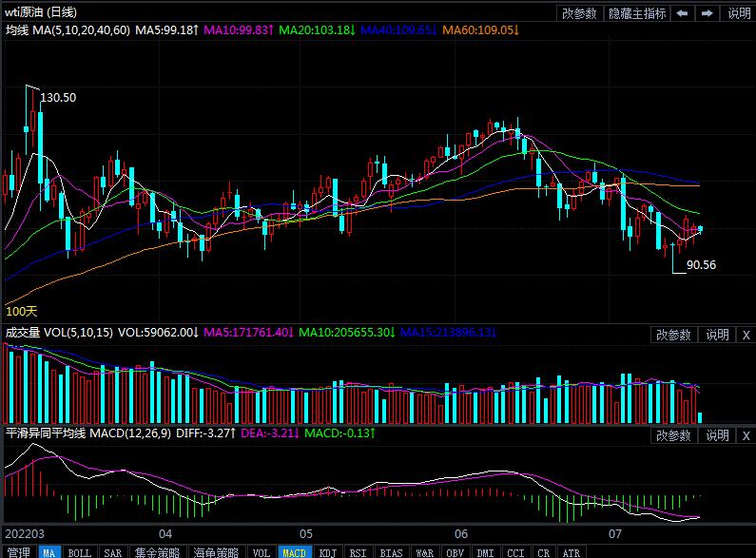Close the MACD indicator panel with X
The image size is (756, 558).
[x=746, y=435]
